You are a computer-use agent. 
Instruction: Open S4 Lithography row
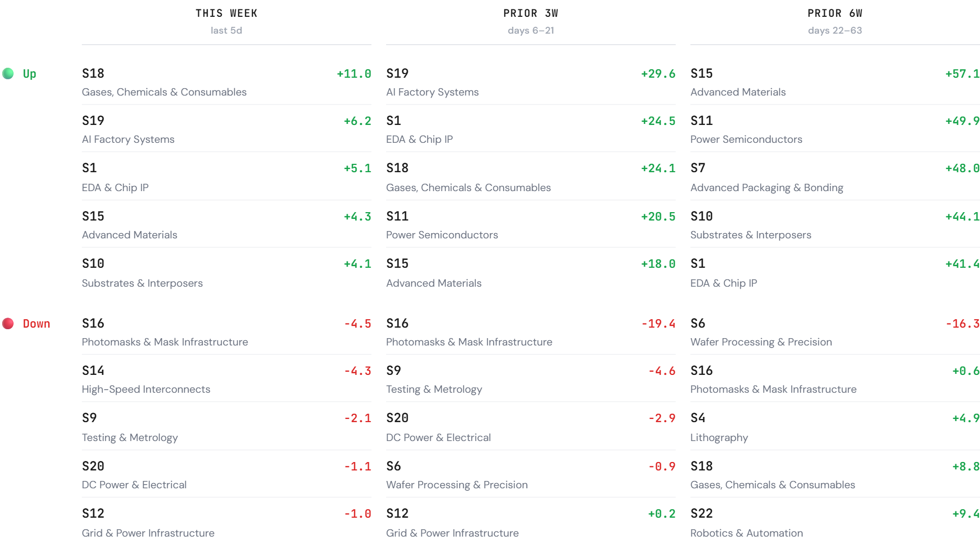click(x=835, y=427)
